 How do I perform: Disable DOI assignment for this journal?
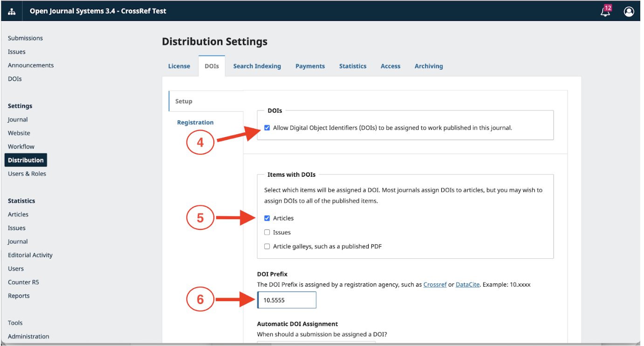267,127
